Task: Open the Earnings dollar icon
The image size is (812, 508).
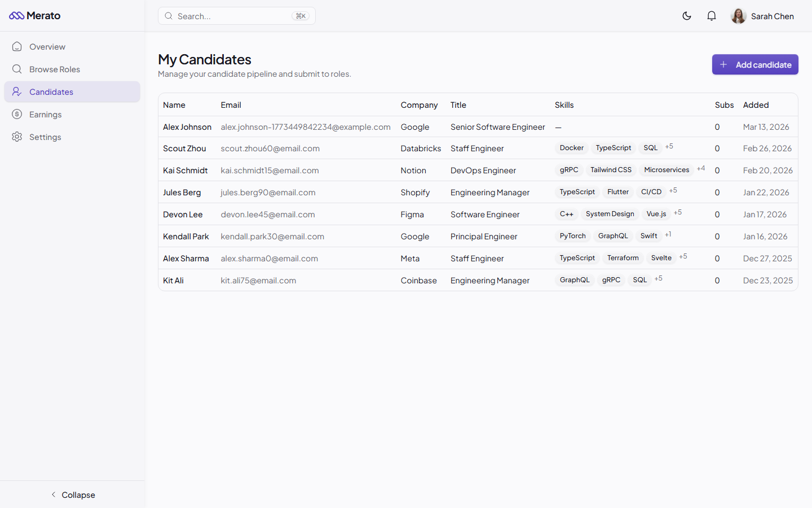Action: click(17, 114)
